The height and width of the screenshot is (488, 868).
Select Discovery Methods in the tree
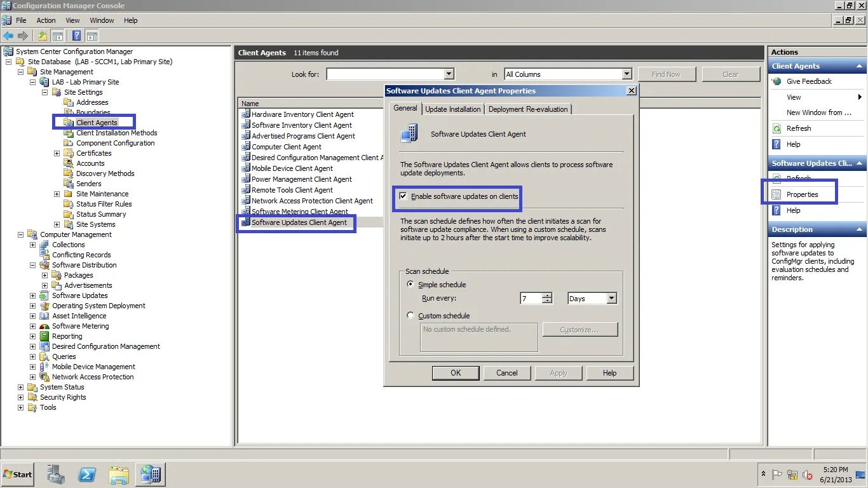pyautogui.click(x=105, y=173)
